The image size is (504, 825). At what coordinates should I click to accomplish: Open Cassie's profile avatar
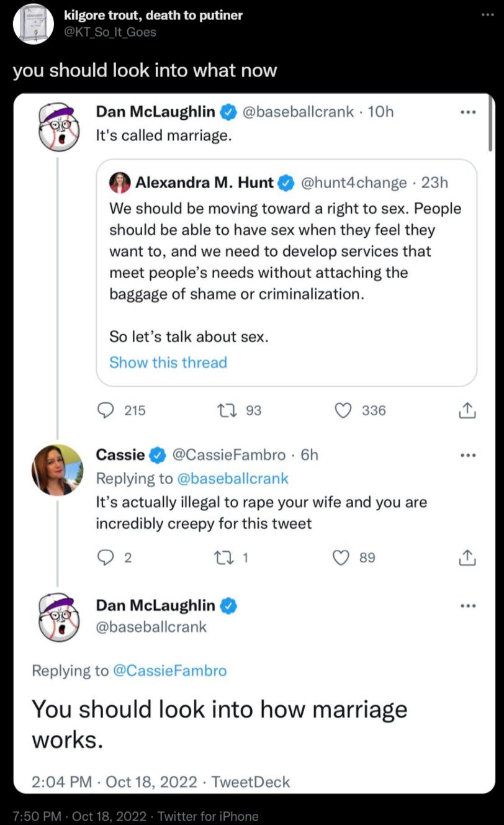click(57, 469)
